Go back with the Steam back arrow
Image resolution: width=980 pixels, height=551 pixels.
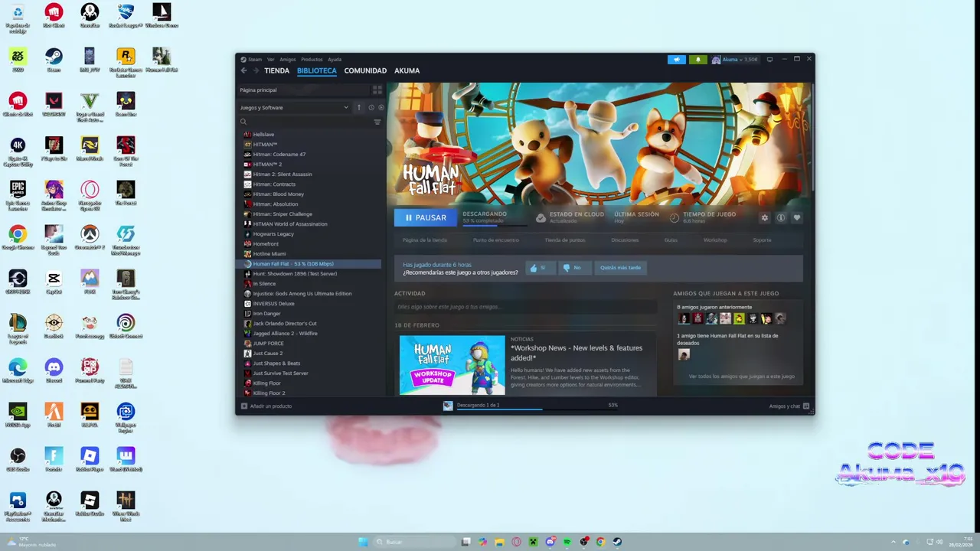pyautogui.click(x=244, y=70)
